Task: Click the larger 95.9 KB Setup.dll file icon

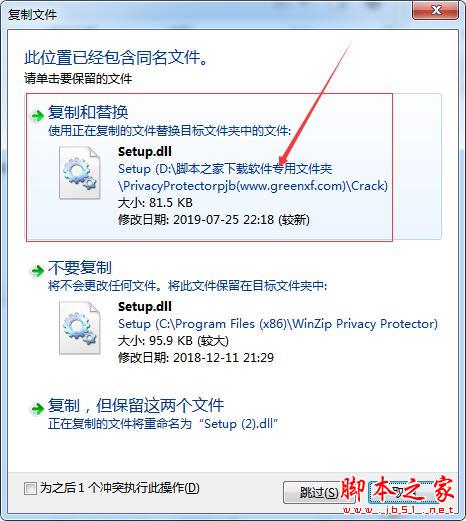Action: (80, 328)
